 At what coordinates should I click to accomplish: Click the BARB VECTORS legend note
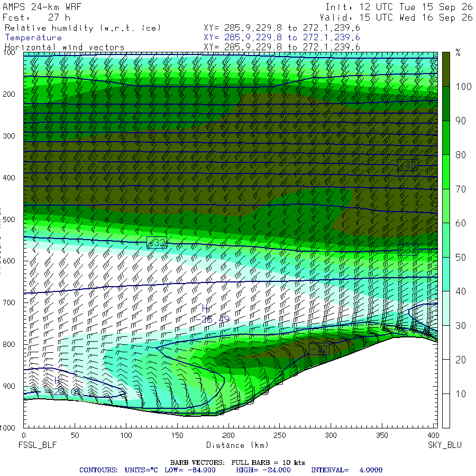pos(237,463)
